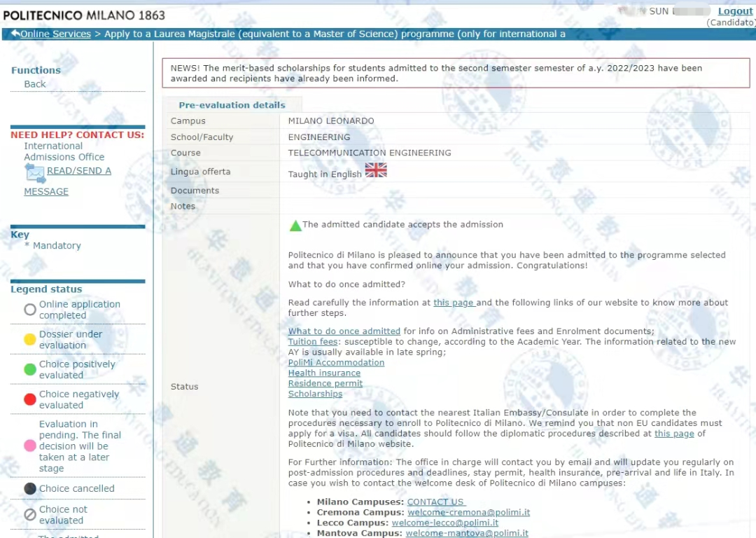This screenshot has width=756, height=538.
Task: Click the envelope message icon
Action: tap(35, 173)
